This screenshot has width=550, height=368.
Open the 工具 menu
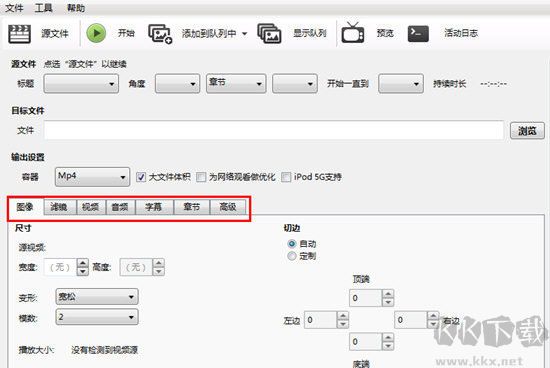click(43, 7)
